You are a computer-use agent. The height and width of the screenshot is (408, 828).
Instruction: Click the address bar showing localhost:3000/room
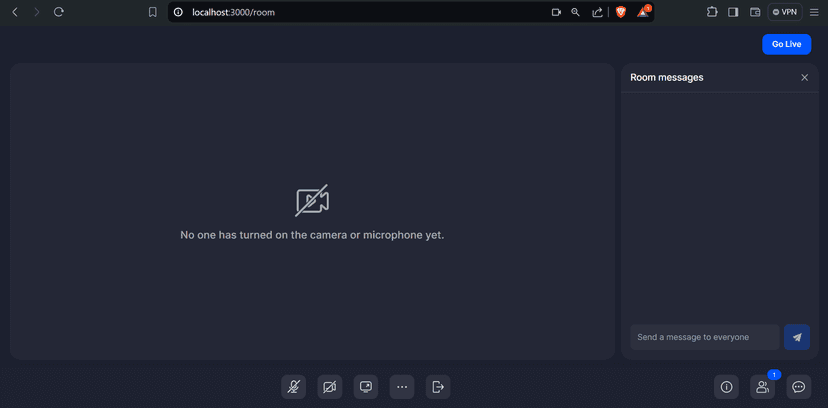point(359,12)
